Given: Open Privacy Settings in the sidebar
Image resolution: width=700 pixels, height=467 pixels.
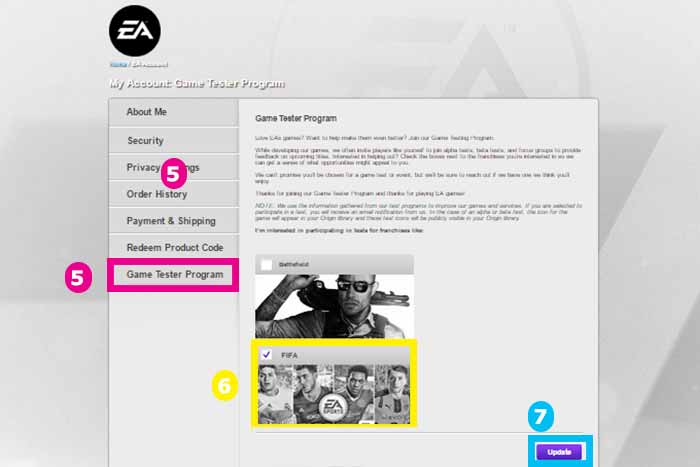Looking at the screenshot, I should click(173, 167).
